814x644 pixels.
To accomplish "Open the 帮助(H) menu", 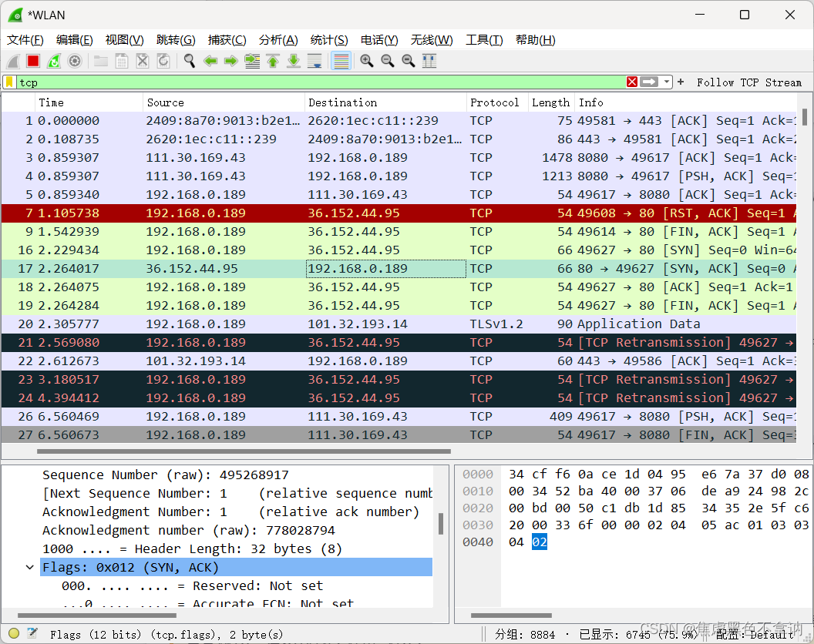I will (x=535, y=40).
